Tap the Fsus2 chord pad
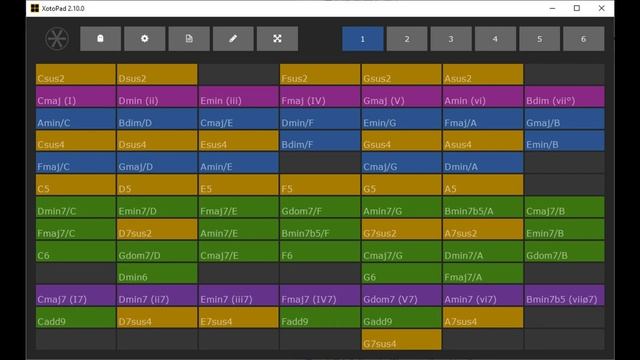This screenshot has height=360, width=640. (320, 74)
